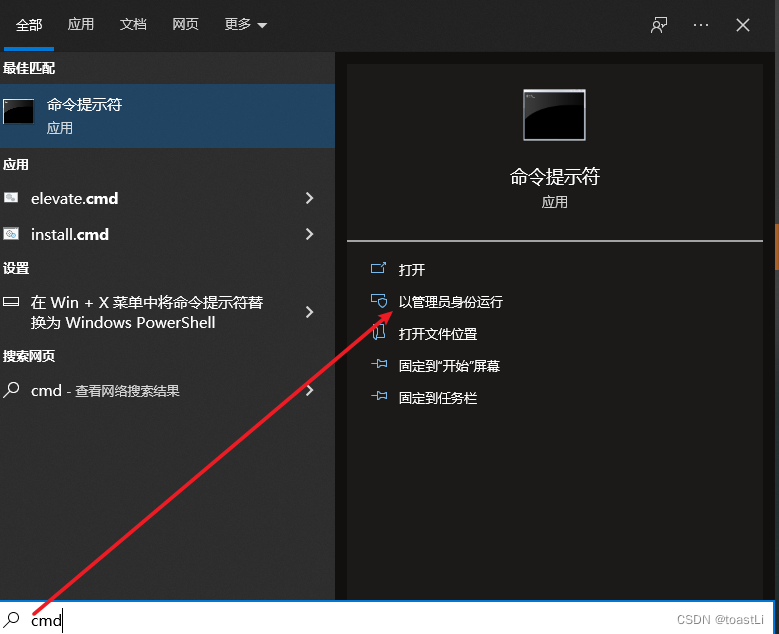Click the search magnifier icon in search box
Image resolution: width=779 pixels, height=634 pixels.
[11, 619]
